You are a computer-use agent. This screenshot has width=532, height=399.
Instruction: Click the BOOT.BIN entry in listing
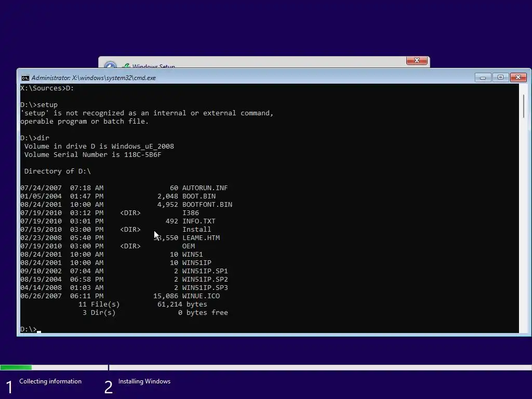click(199, 196)
